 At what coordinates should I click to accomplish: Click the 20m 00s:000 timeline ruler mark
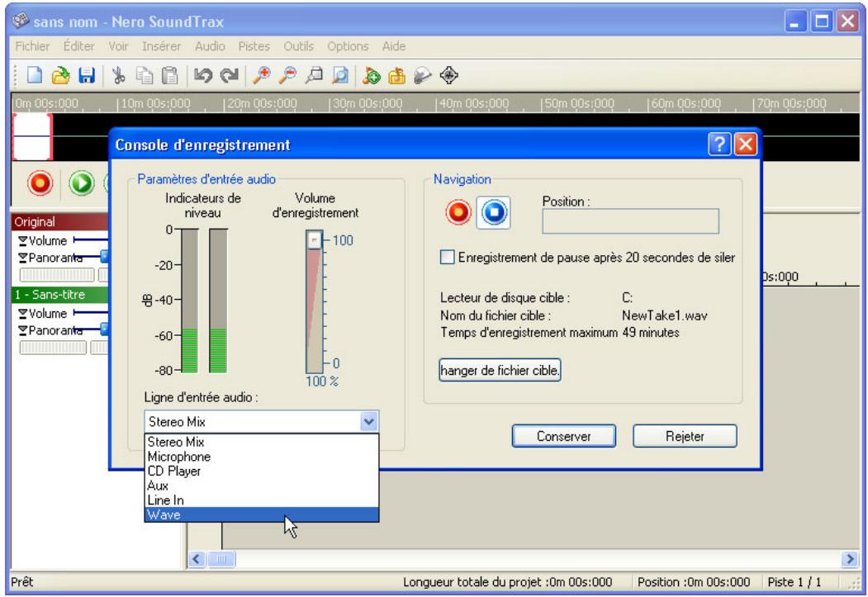coord(261,103)
